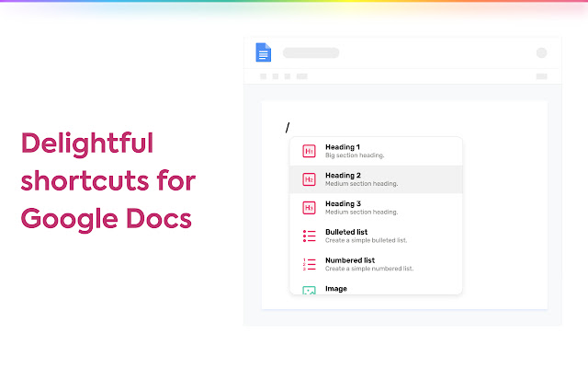The height and width of the screenshot is (368, 588).
Task: Select the Heading 2 text label
Action: [x=343, y=175]
